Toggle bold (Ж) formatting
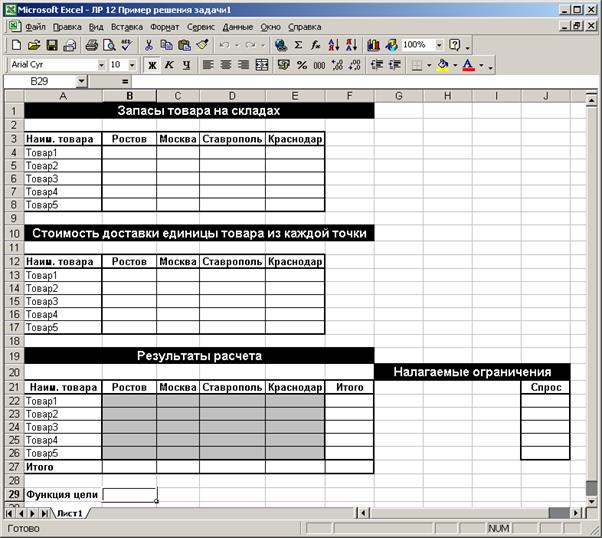 tap(152, 65)
